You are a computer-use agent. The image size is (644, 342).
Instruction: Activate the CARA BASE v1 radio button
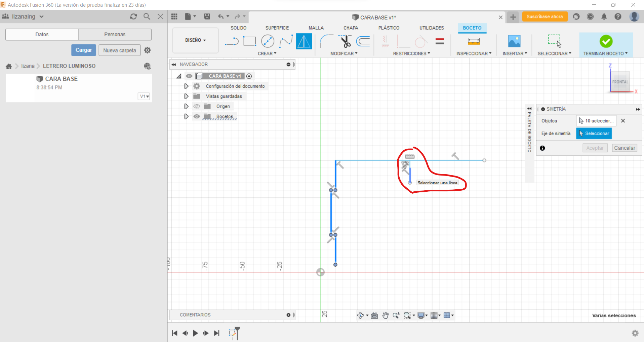[x=249, y=76]
